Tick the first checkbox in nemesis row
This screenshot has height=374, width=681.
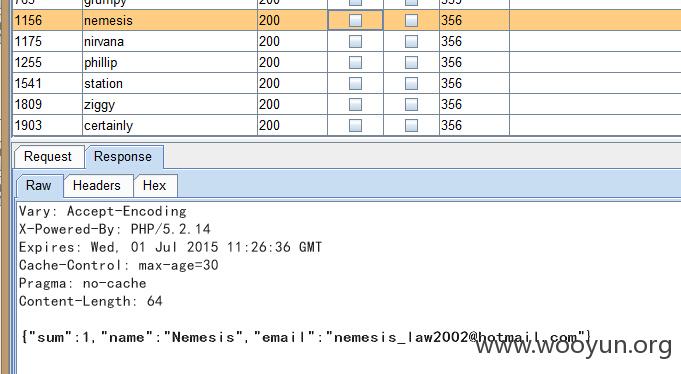click(355, 20)
